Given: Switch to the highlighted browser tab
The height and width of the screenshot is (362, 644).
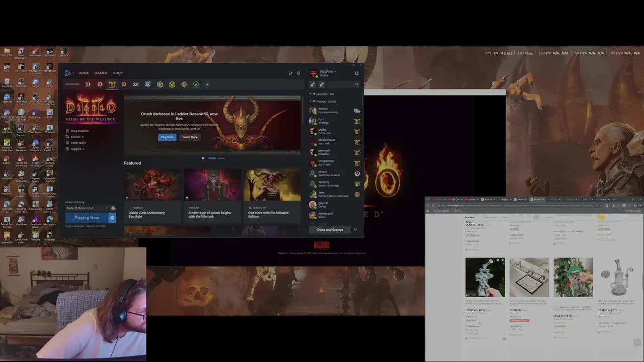Looking at the screenshot, I should tap(536, 200).
